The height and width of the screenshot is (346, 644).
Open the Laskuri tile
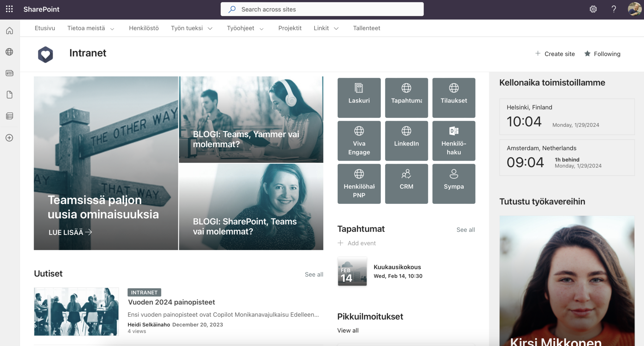(x=359, y=98)
